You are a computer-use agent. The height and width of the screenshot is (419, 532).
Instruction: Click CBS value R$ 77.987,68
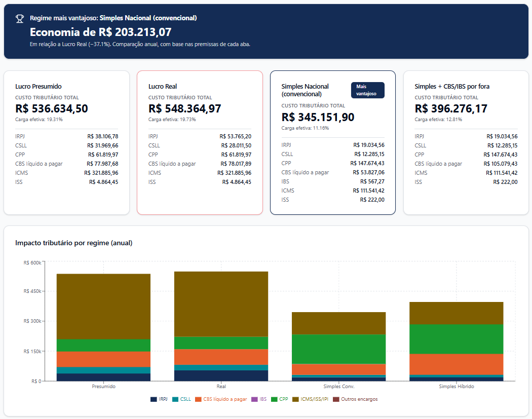(x=102, y=164)
